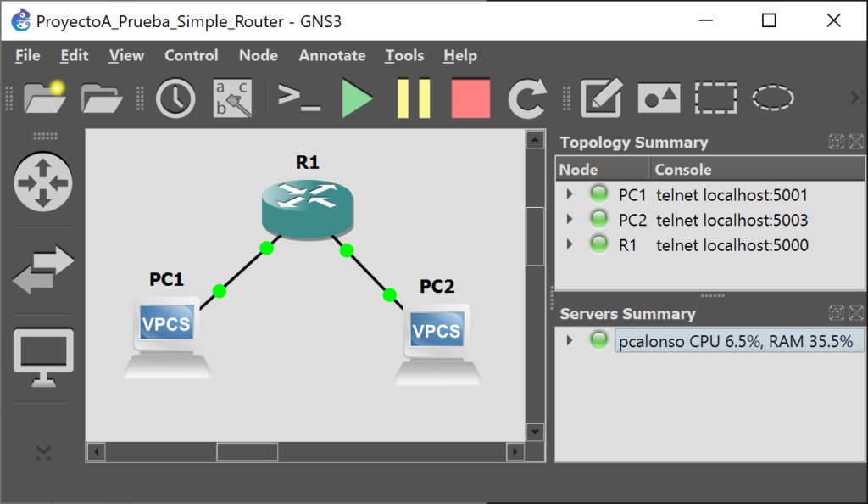The width and height of the screenshot is (868, 504).
Task: Click the Insert picture icon
Action: 659,98
